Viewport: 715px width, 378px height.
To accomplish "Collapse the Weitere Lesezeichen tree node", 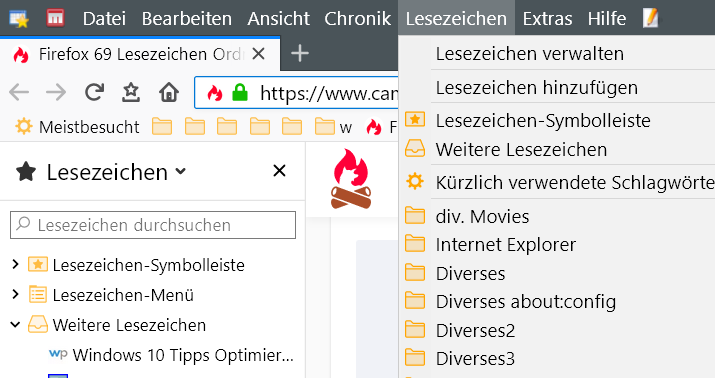I will pos(15,325).
